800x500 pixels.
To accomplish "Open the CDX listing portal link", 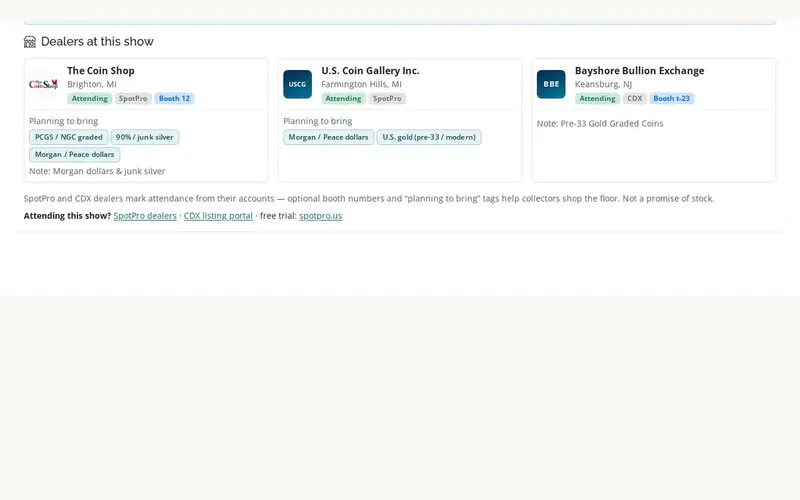I will (x=218, y=216).
